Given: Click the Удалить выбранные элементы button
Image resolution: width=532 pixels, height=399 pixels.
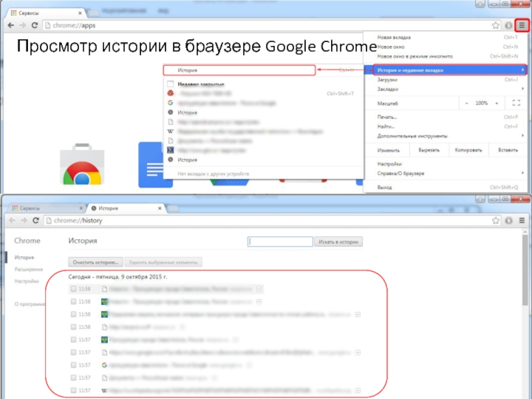Looking at the screenshot, I should click(x=163, y=262).
